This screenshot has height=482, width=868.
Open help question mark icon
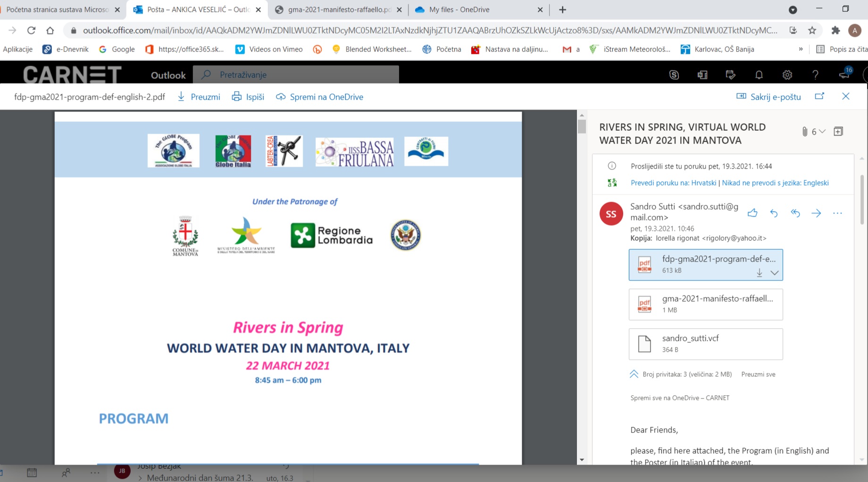815,75
